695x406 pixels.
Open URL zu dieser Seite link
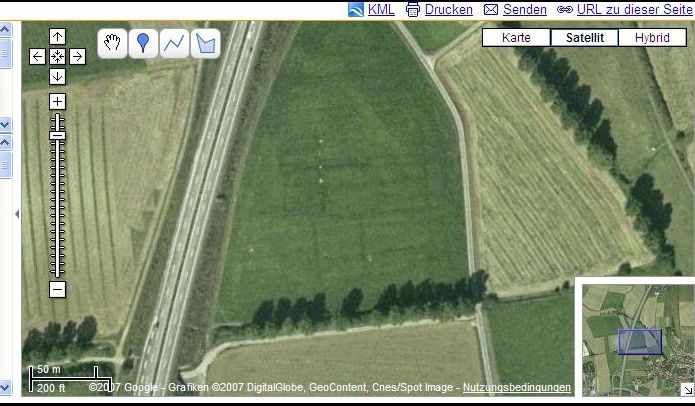click(635, 9)
